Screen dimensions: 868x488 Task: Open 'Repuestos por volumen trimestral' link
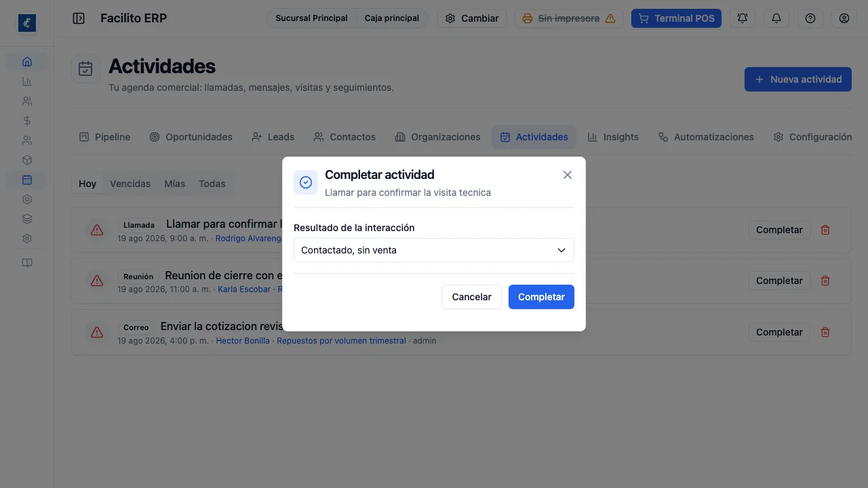point(341,341)
